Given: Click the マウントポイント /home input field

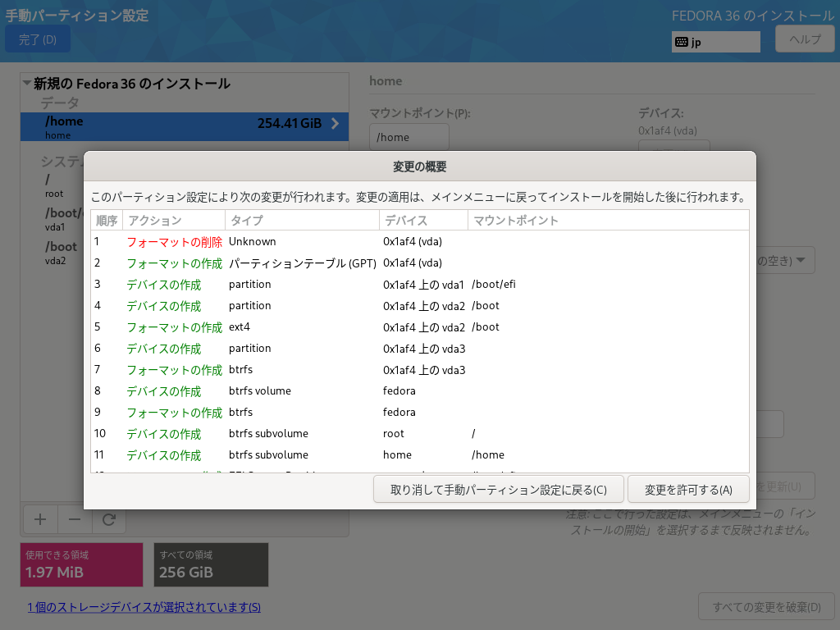Looking at the screenshot, I should (x=409, y=137).
